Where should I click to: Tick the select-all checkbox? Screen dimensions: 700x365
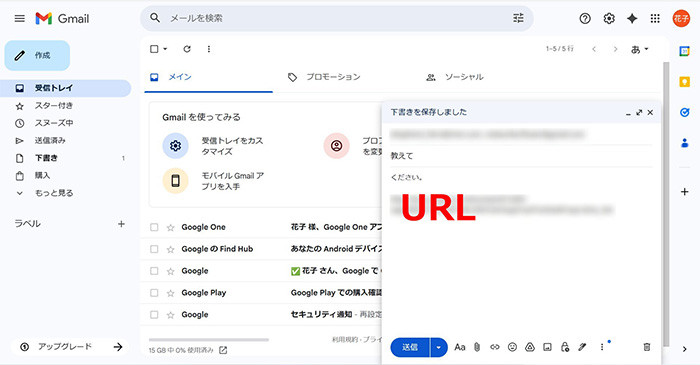(x=154, y=49)
